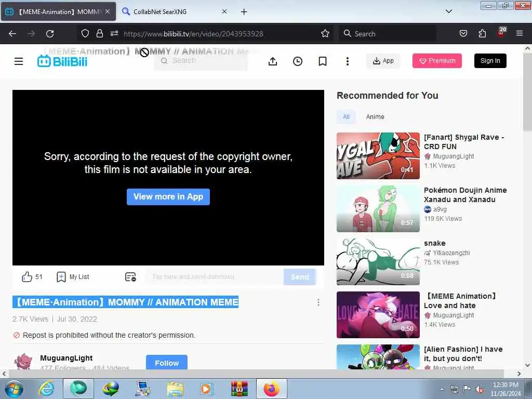Bookmark this page with the star icon
The width and height of the screenshot is (532, 399).
(325, 33)
